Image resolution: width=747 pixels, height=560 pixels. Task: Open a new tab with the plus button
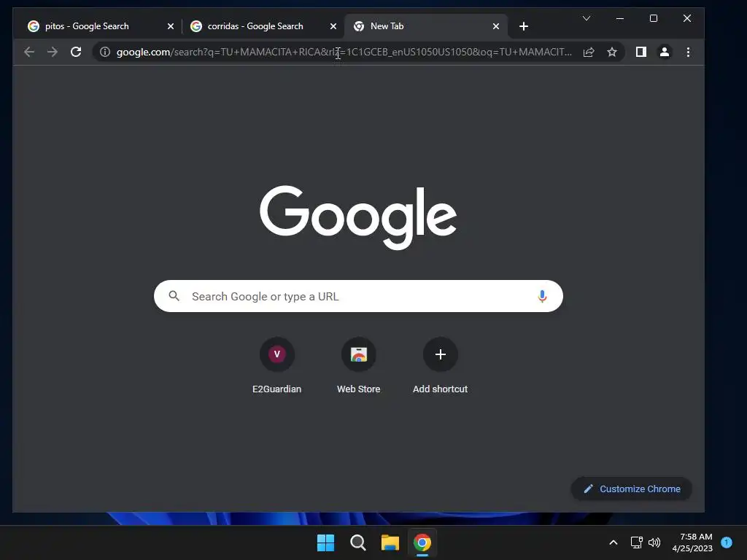(524, 26)
